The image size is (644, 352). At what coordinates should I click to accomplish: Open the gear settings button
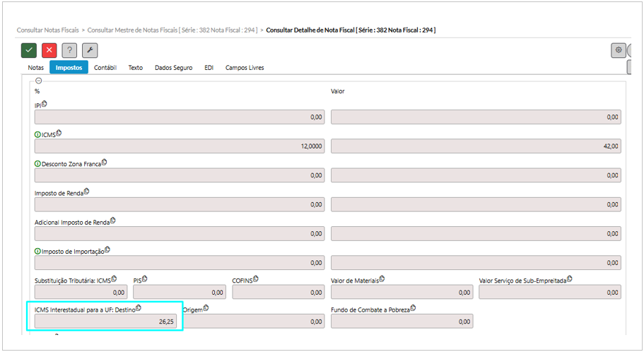point(619,50)
